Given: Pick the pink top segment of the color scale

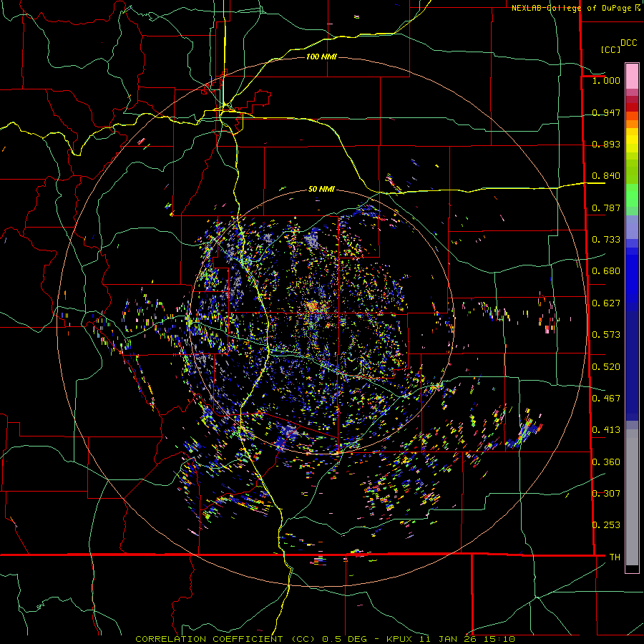Looking at the screenshot, I should click(632, 76).
